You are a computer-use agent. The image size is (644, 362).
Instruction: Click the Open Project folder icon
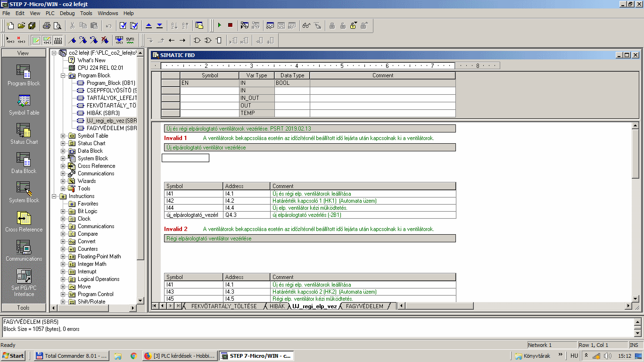(x=21, y=25)
